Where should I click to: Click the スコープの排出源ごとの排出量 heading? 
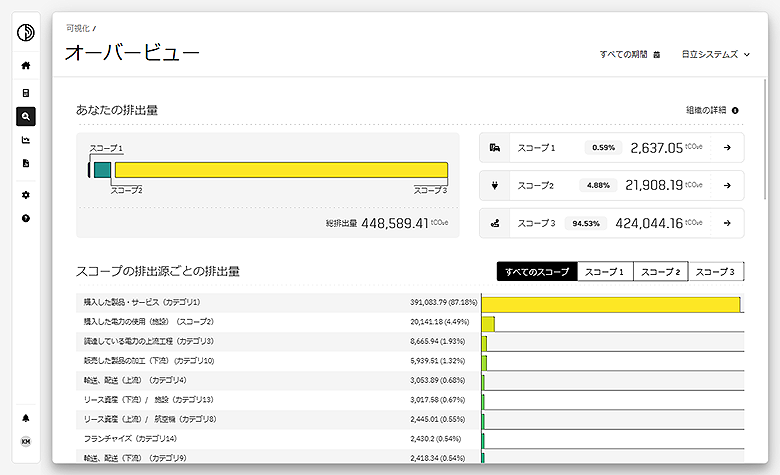(x=158, y=272)
